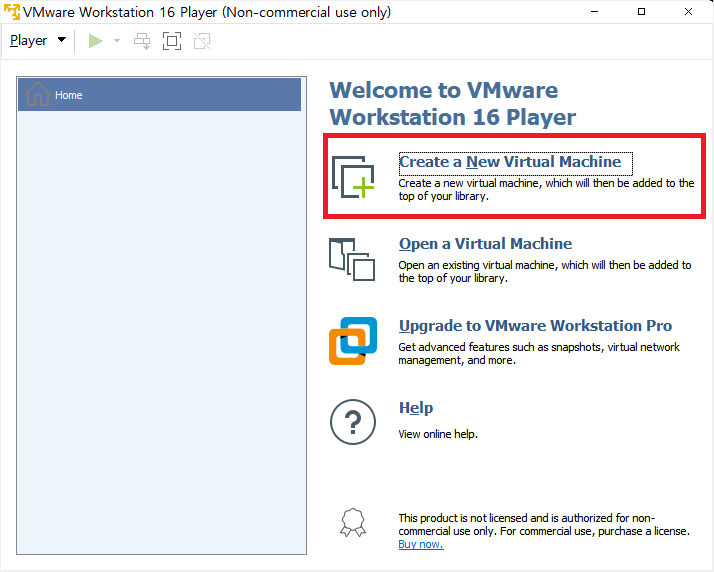
Task: Enter full screen mode icon
Action: [x=172, y=41]
